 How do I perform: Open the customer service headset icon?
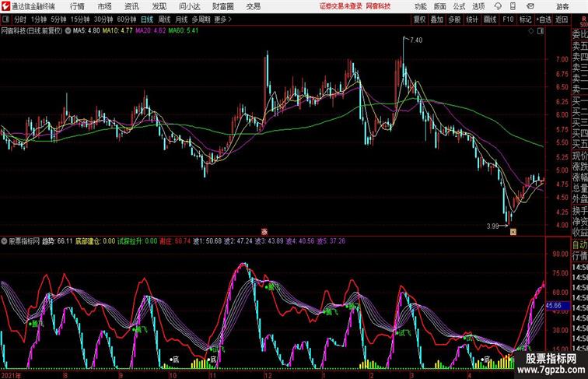498,6
